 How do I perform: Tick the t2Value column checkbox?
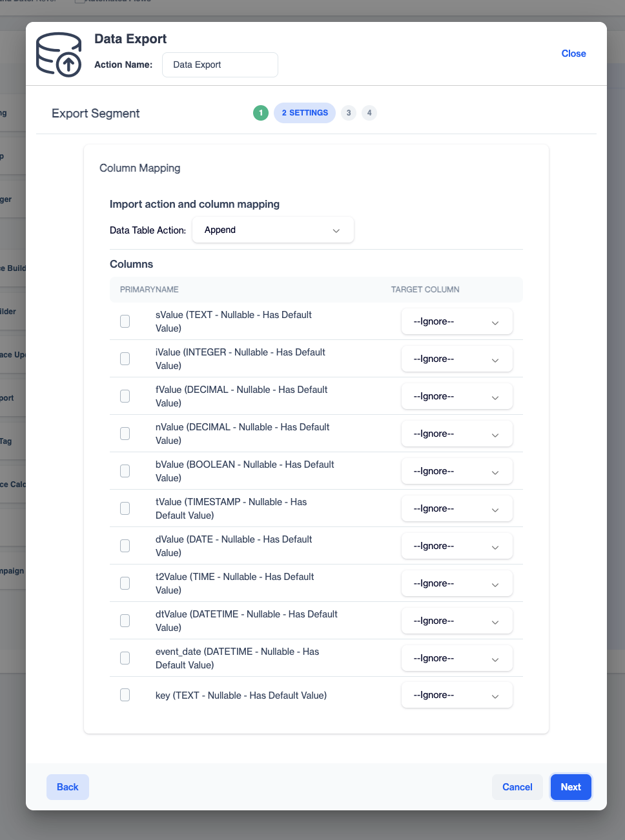coord(125,583)
